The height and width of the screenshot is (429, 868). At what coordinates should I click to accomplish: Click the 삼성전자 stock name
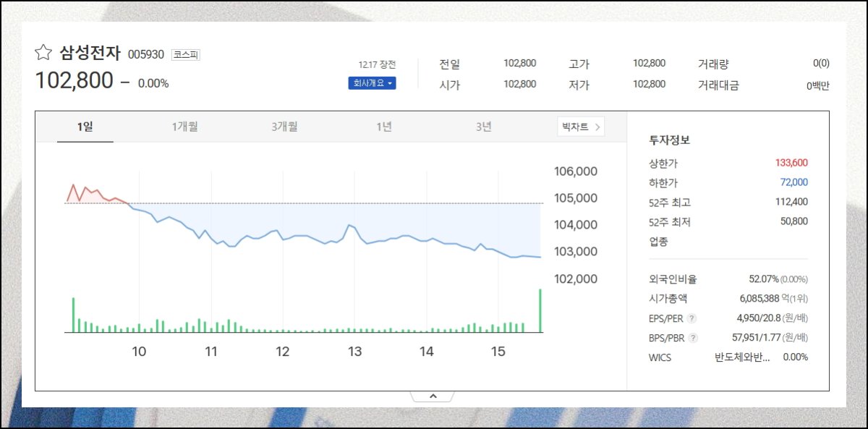(91, 53)
